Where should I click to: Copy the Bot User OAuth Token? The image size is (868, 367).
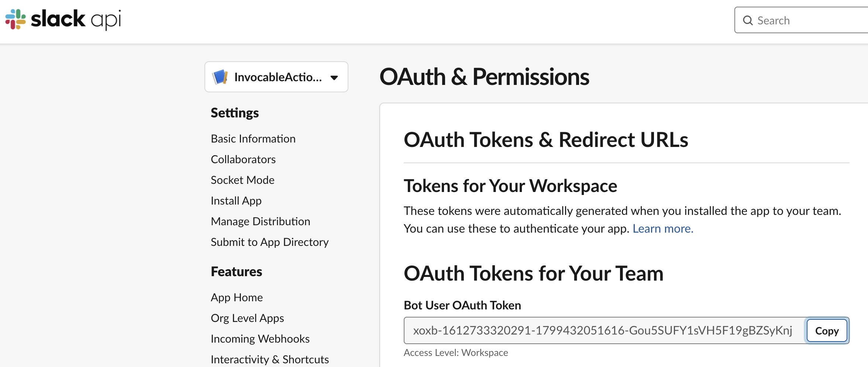[827, 330]
